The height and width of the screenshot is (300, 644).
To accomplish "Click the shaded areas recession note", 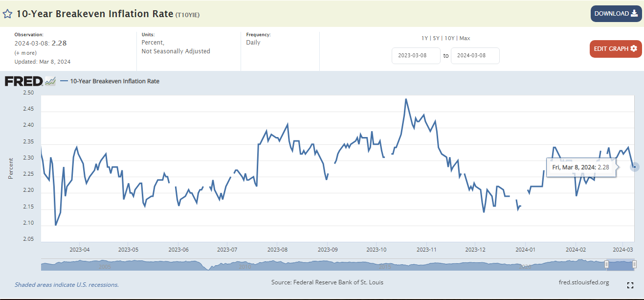I will coord(67,284).
